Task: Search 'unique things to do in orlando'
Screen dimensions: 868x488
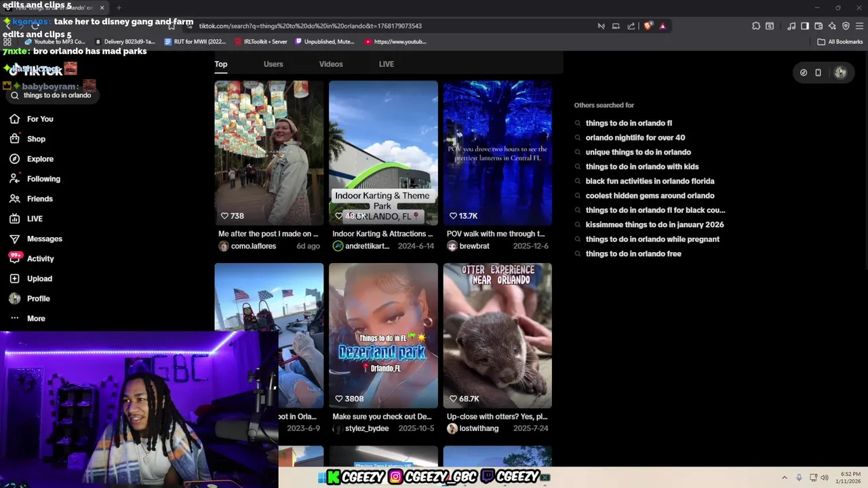Action: pos(638,152)
